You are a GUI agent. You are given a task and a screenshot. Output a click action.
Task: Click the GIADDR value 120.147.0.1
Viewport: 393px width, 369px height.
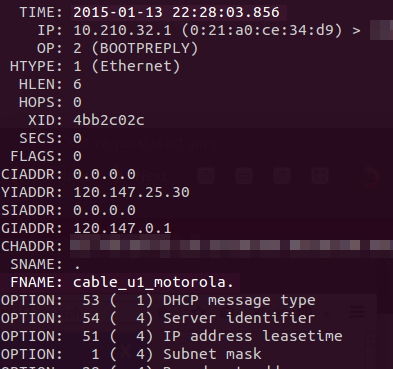click(x=122, y=228)
